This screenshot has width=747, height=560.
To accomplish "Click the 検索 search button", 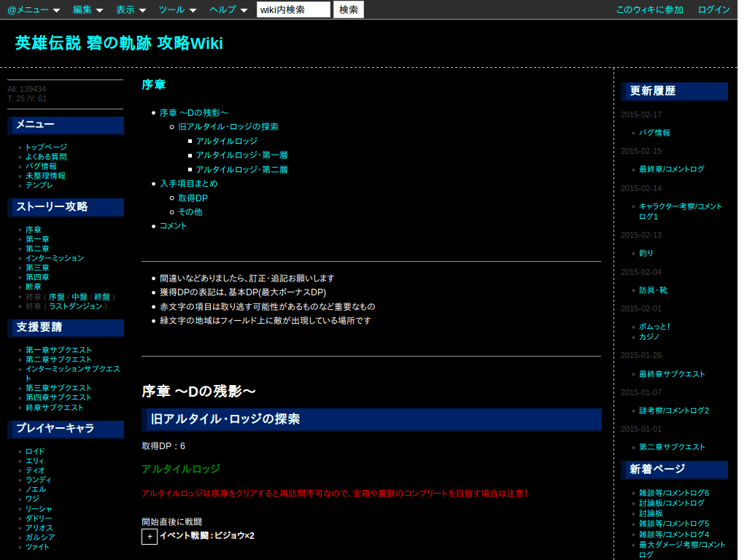I will [x=348, y=9].
